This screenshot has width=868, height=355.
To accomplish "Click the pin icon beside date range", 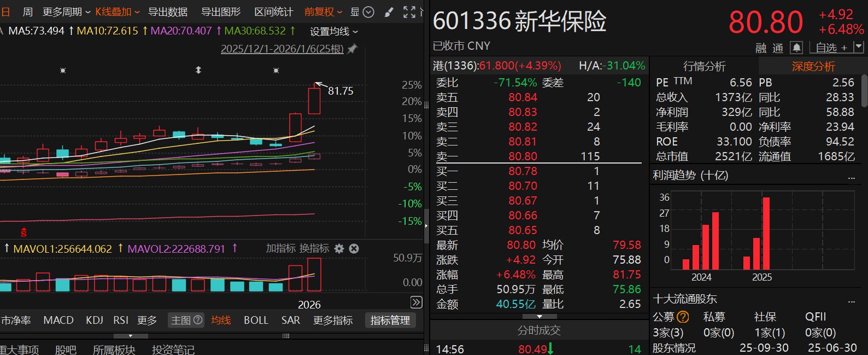I will click(x=352, y=49).
